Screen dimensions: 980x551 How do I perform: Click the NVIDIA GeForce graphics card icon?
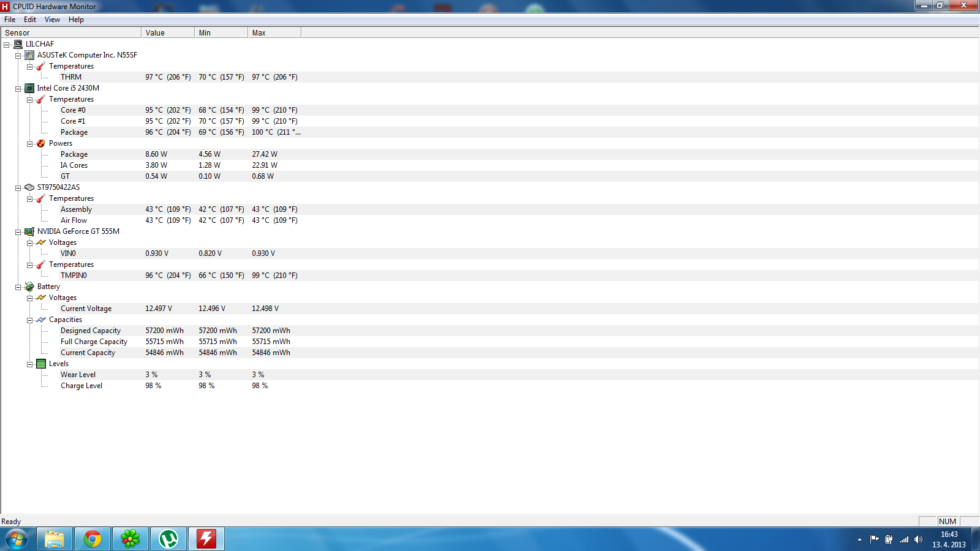point(29,231)
